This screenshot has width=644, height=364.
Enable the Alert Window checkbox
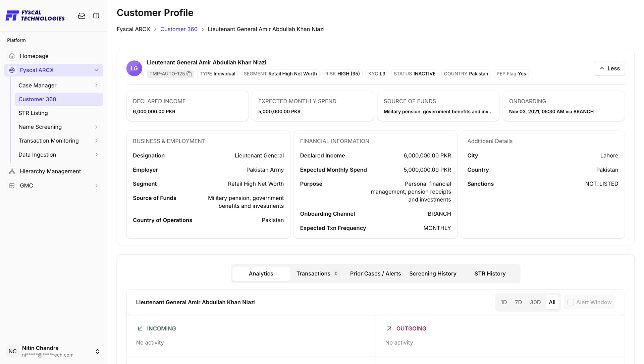[x=571, y=302]
